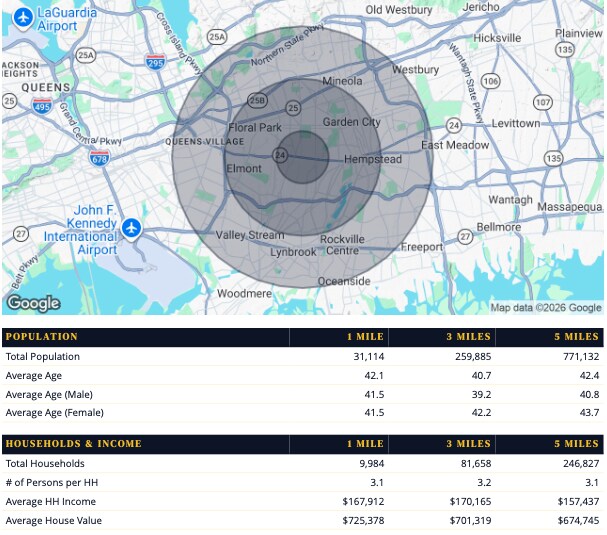Click the John F. Kennedy International Airport label
This screenshot has height=535, width=607.
[81, 230]
